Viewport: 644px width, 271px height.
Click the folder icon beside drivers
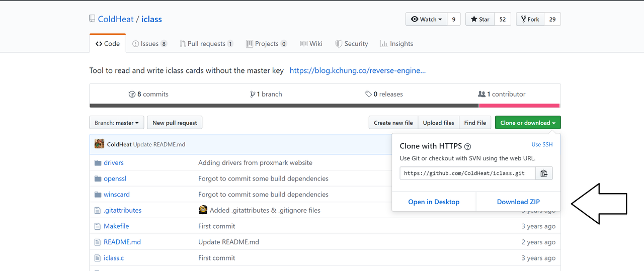pyautogui.click(x=98, y=162)
